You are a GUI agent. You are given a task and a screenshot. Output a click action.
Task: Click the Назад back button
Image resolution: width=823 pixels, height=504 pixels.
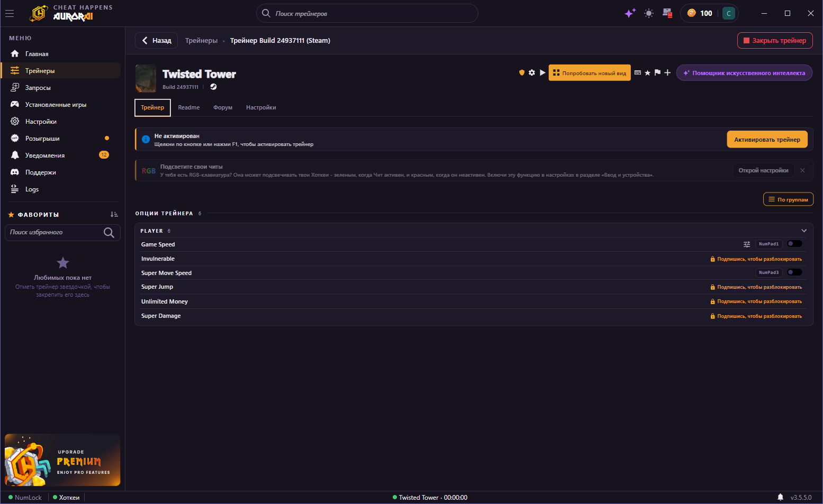[157, 41]
